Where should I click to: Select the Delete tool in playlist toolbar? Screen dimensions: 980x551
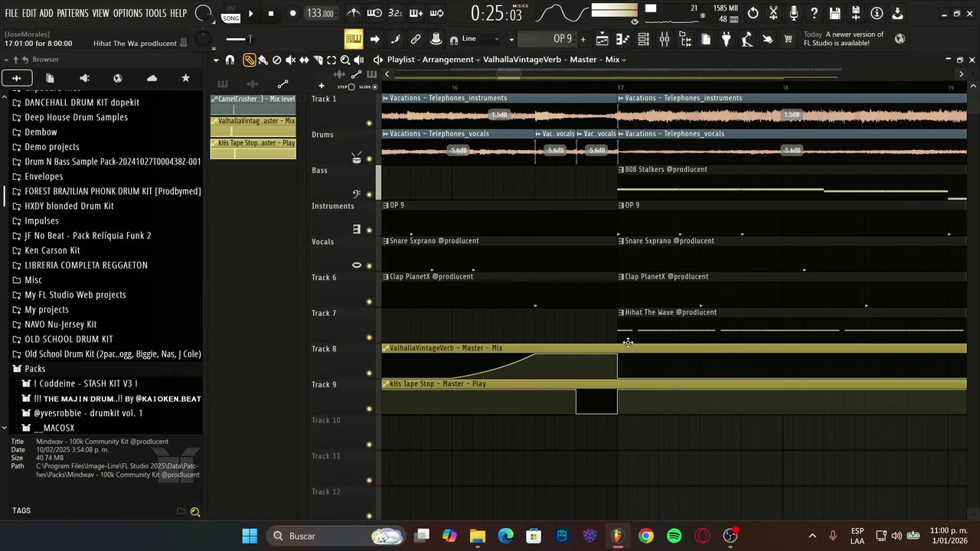point(276,60)
